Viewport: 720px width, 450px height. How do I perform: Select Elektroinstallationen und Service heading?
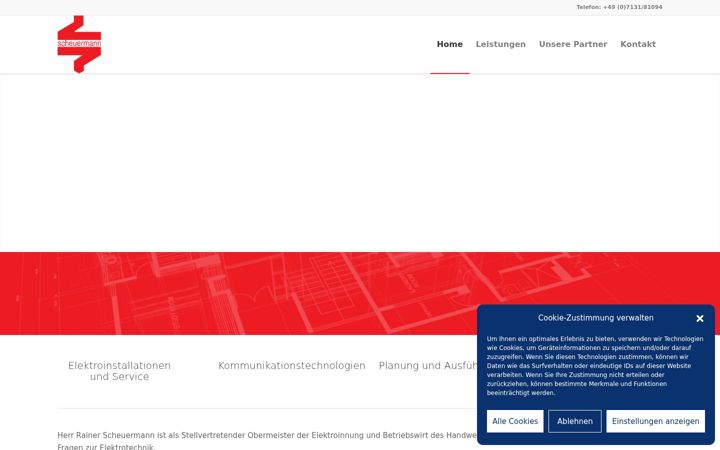coord(119,371)
